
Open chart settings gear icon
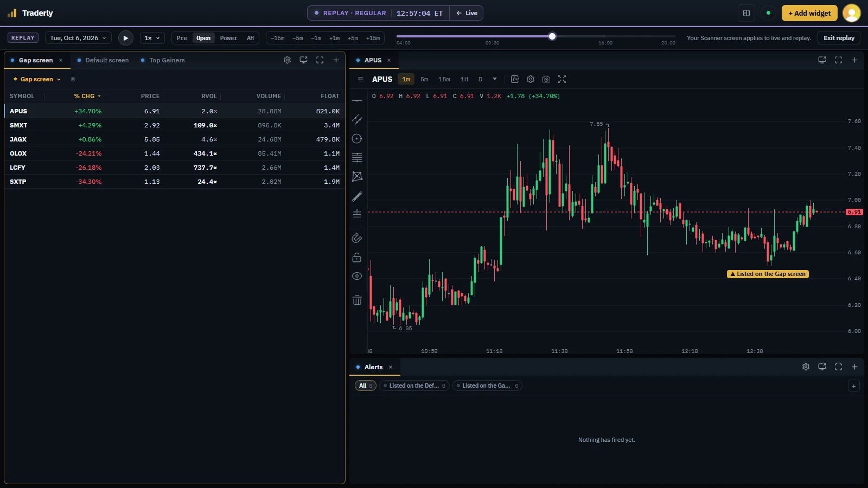(531, 79)
